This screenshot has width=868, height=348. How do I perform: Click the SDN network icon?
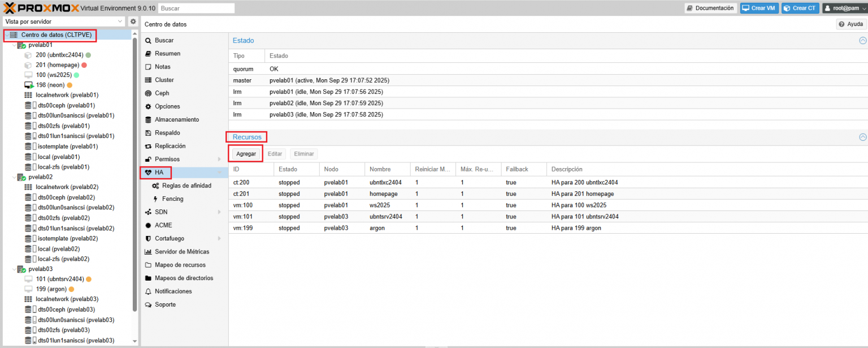[148, 212]
